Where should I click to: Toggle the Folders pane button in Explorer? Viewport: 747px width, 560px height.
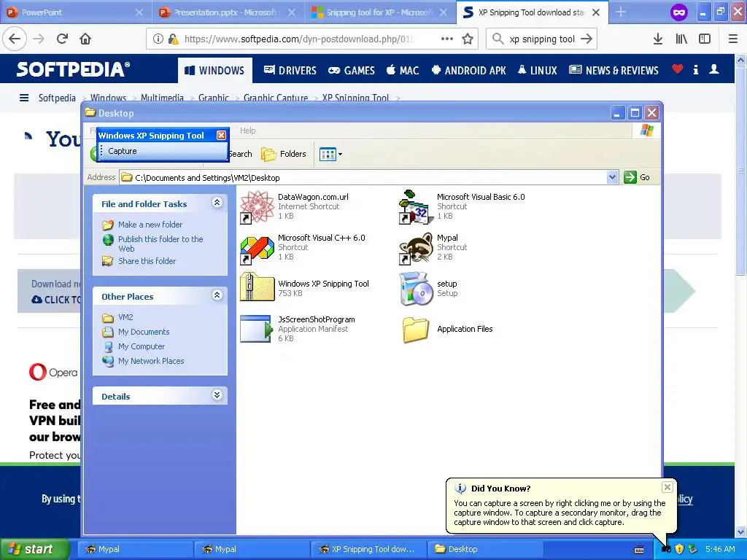pos(284,154)
